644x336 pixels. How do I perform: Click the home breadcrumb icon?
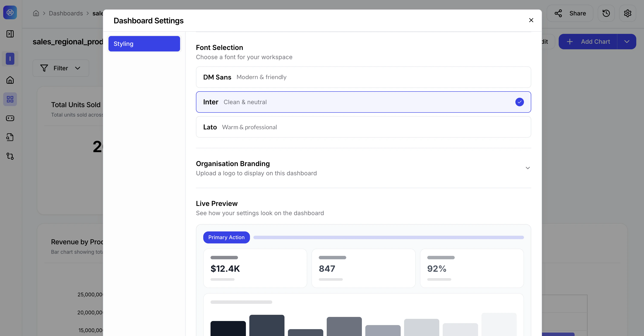click(x=36, y=13)
